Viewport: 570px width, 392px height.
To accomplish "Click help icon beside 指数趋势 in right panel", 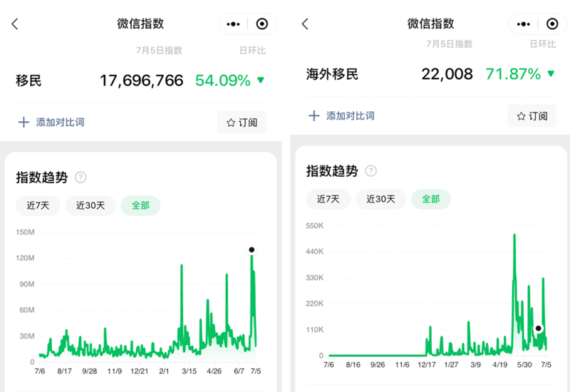I will pos(371,171).
